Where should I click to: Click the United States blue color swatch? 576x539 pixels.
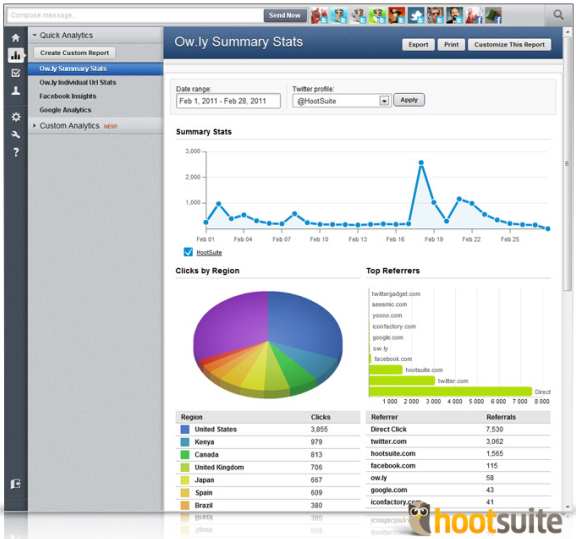pos(185,429)
